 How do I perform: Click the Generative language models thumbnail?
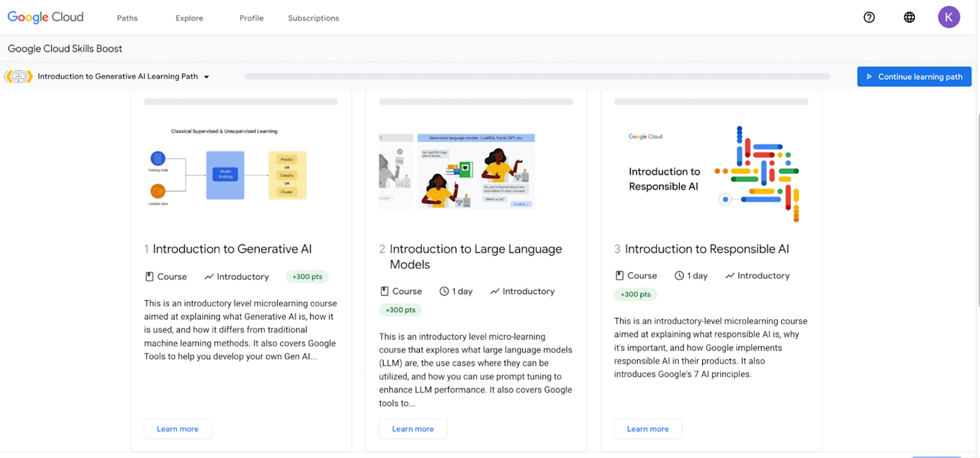coord(457,172)
